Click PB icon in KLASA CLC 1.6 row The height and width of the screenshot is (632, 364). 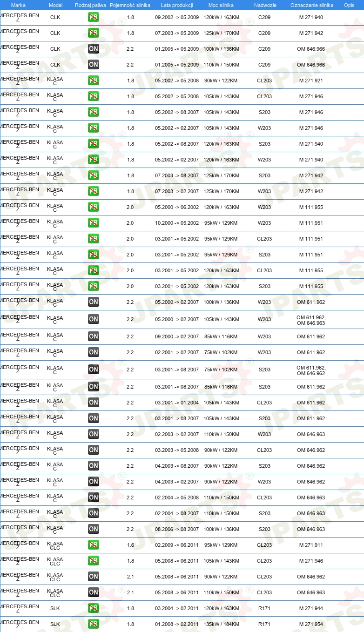94,545
